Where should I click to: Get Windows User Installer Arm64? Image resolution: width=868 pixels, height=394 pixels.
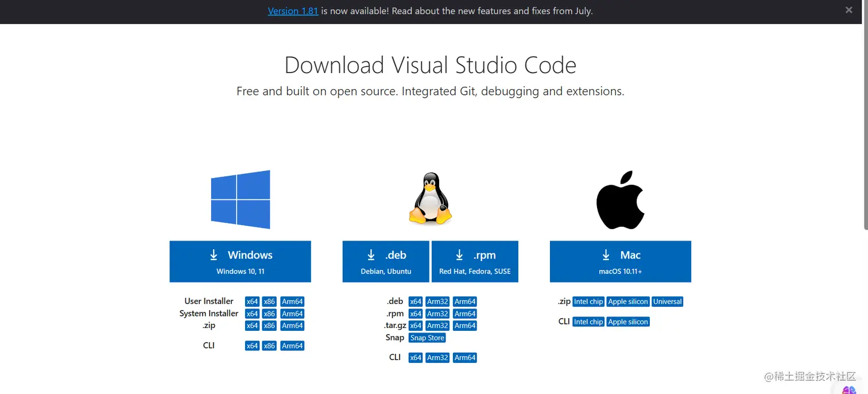[292, 302]
